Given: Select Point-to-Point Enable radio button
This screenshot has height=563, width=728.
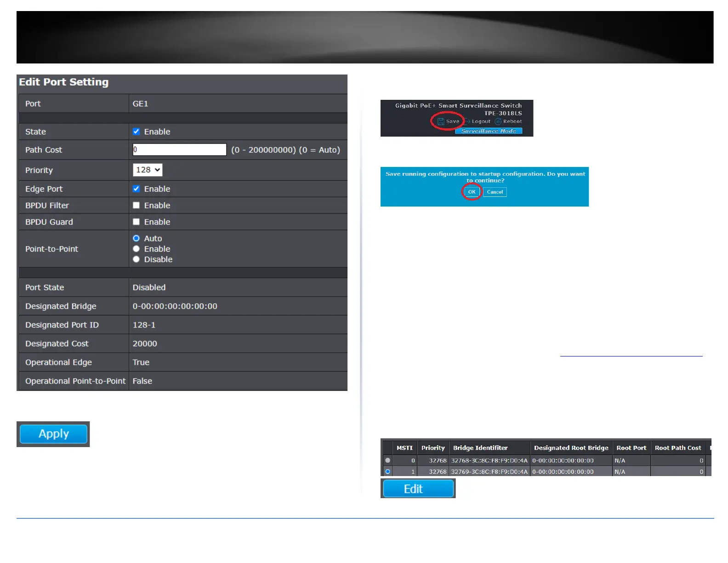Looking at the screenshot, I should 136,249.
